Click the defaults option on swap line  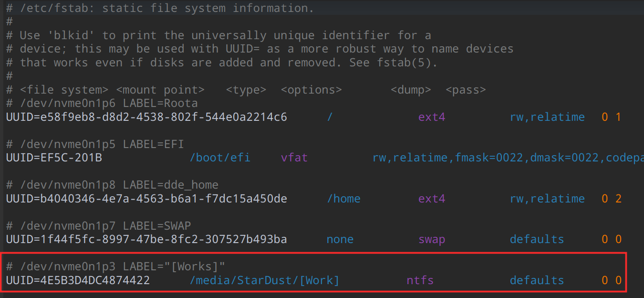click(537, 239)
